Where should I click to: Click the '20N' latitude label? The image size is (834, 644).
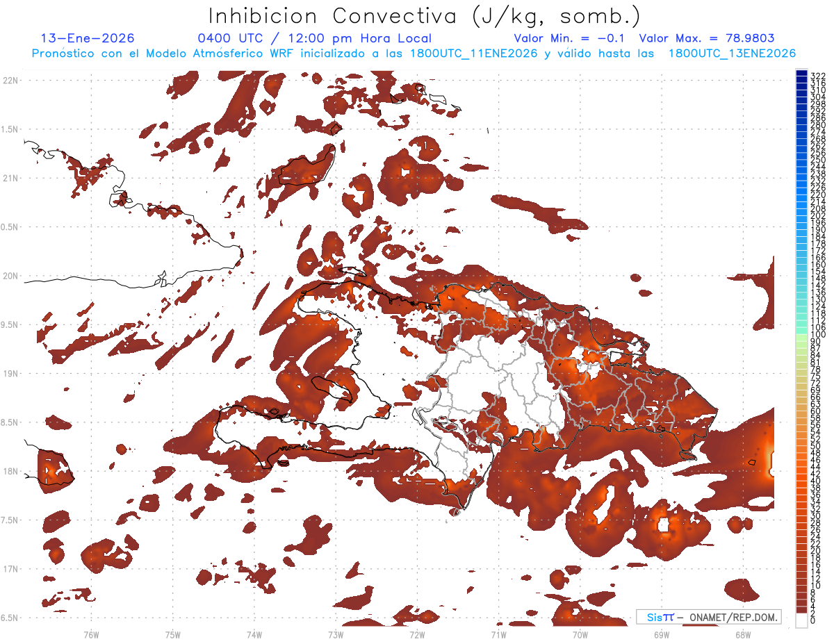[x=11, y=276]
